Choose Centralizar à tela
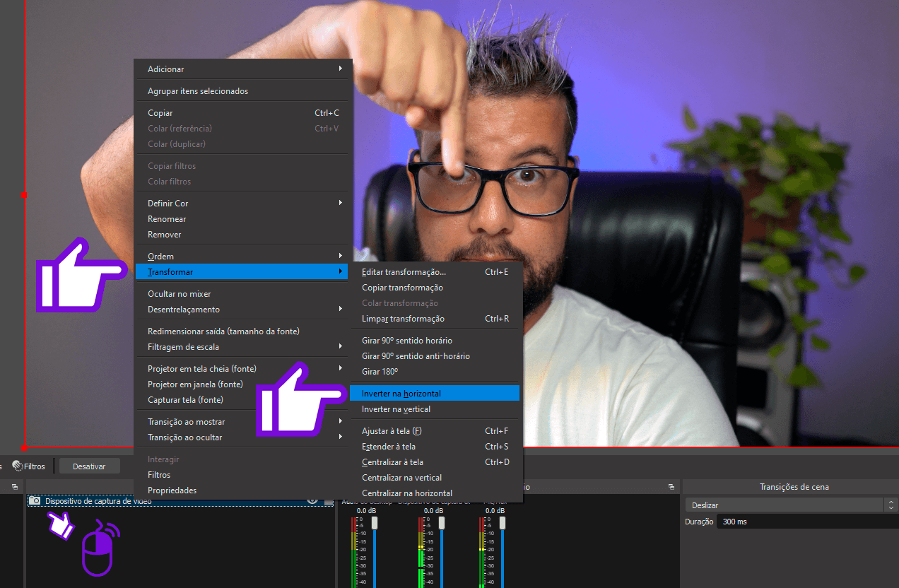Image resolution: width=899 pixels, height=588 pixels. [435, 462]
